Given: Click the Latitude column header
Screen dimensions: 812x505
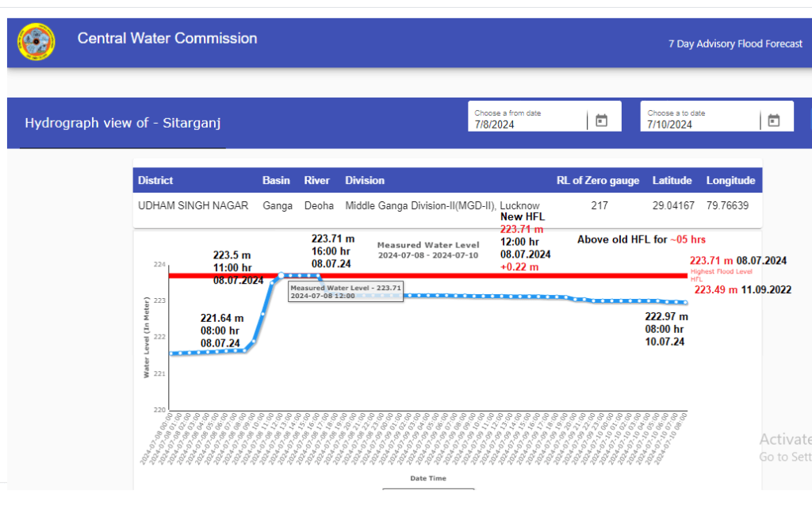Looking at the screenshot, I should (x=672, y=181).
